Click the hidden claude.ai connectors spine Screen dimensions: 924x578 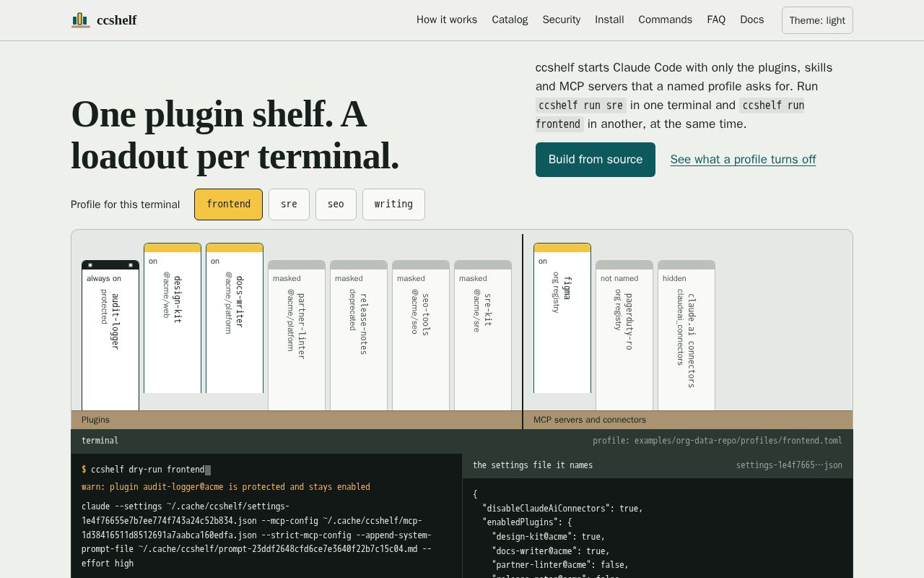(x=687, y=335)
